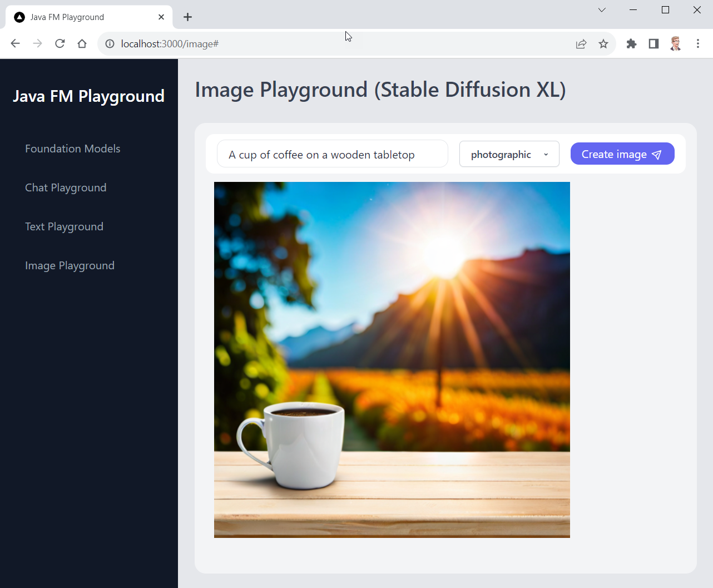Screen dimensions: 713x588
Task: Open the extensions puzzle icon
Action: point(631,43)
